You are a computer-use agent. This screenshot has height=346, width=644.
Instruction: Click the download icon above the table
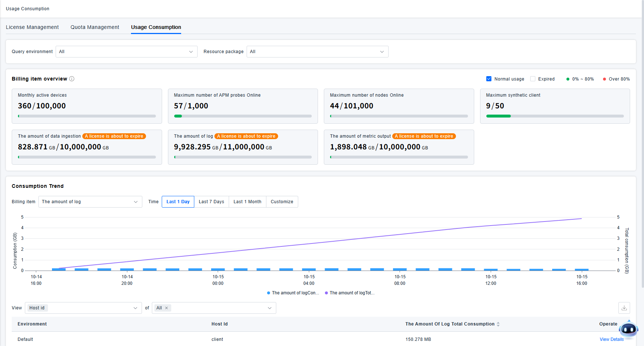624,308
